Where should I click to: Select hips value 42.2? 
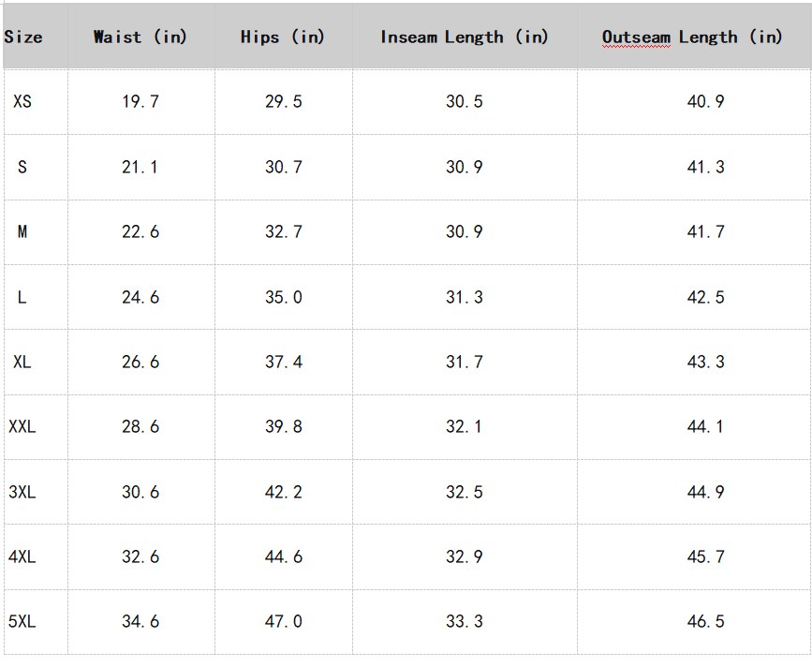point(284,492)
